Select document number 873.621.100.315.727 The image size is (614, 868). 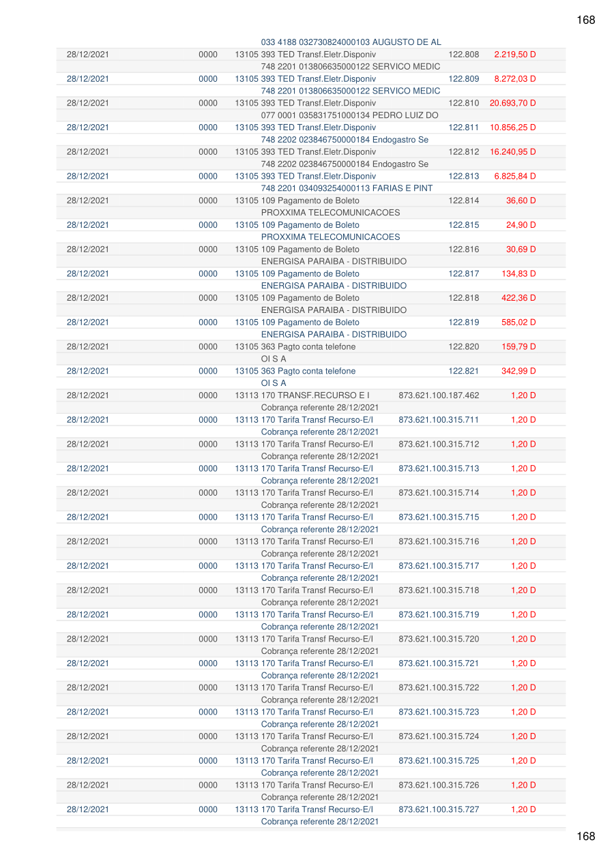pos(439,809)
